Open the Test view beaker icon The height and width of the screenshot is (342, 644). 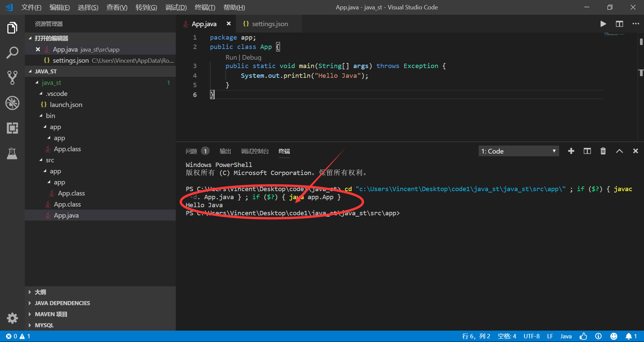(x=12, y=153)
